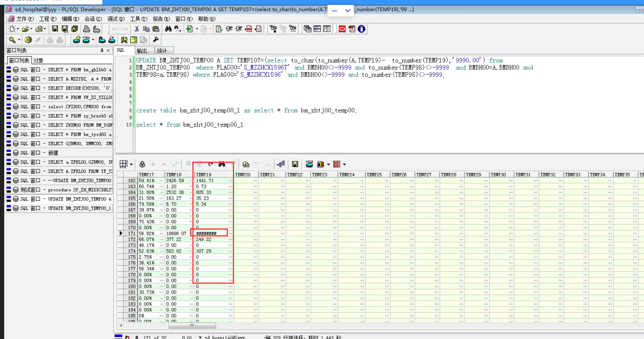Open the preferences wrench icon
The height and width of the screenshot is (339, 644).
pyautogui.click(x=155, y=40)
